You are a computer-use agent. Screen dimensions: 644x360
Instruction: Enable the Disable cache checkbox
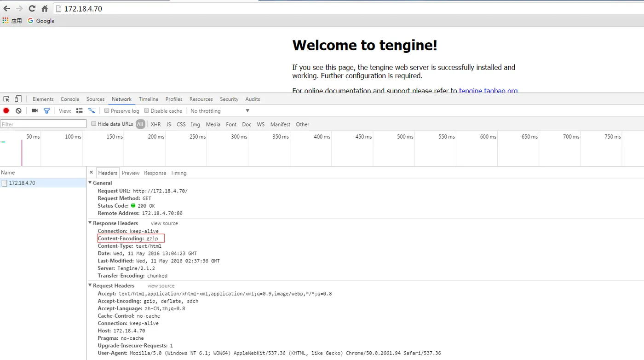tap(146, 110)
